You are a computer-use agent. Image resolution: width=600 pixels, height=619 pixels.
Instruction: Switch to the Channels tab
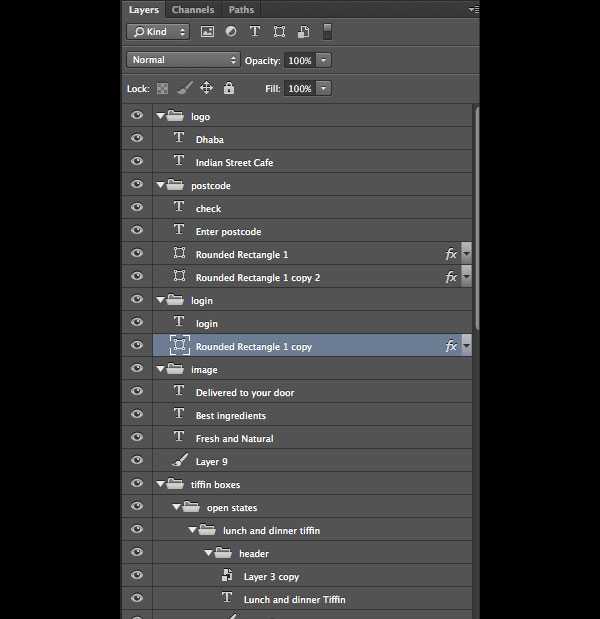193,10
